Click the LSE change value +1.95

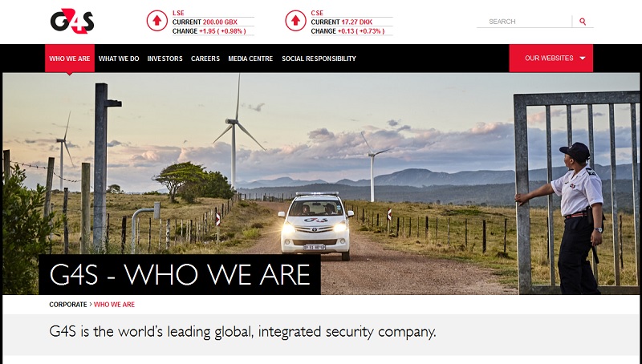(207, 31)
